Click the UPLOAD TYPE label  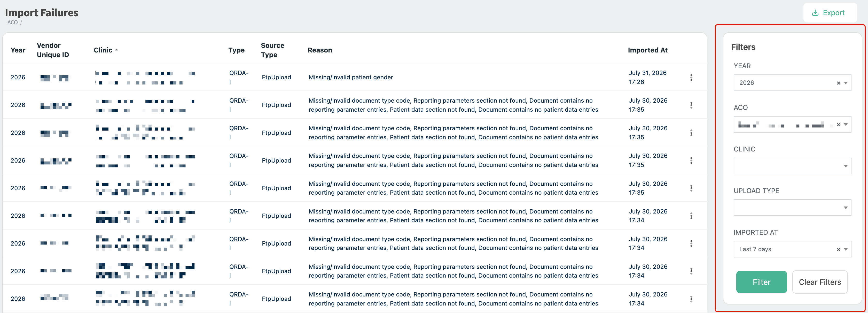point(756,190)
